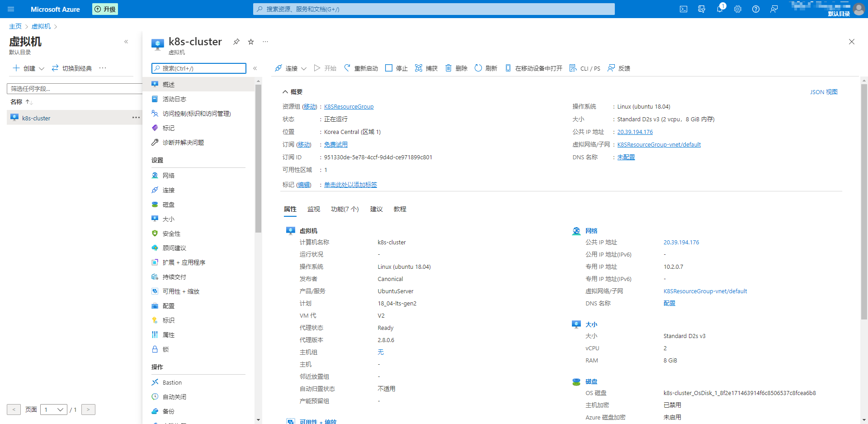The width and height of the screenshot is (868, 424).
Task: Click 切换到经典 button
Action: [72, 68]
